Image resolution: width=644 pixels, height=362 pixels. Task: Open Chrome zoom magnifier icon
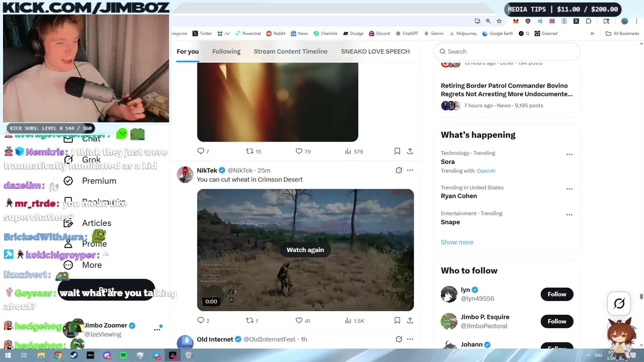(488, 21)
